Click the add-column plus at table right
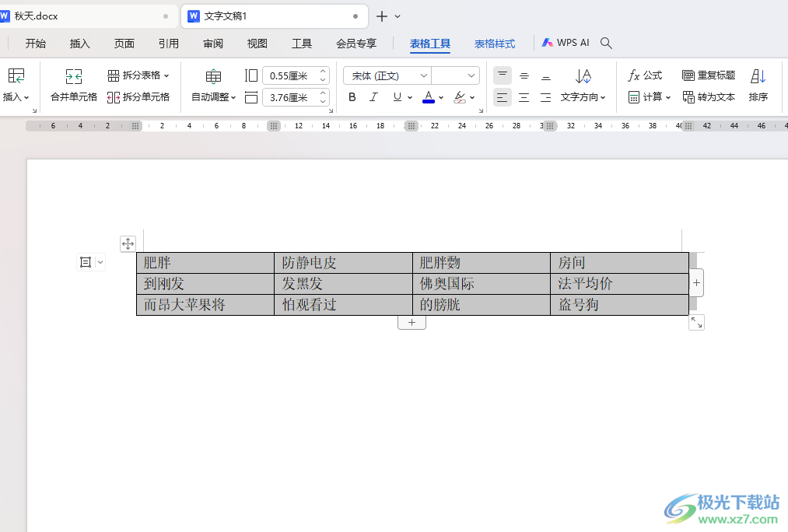 pyautogui.click(x=696, y=283)
